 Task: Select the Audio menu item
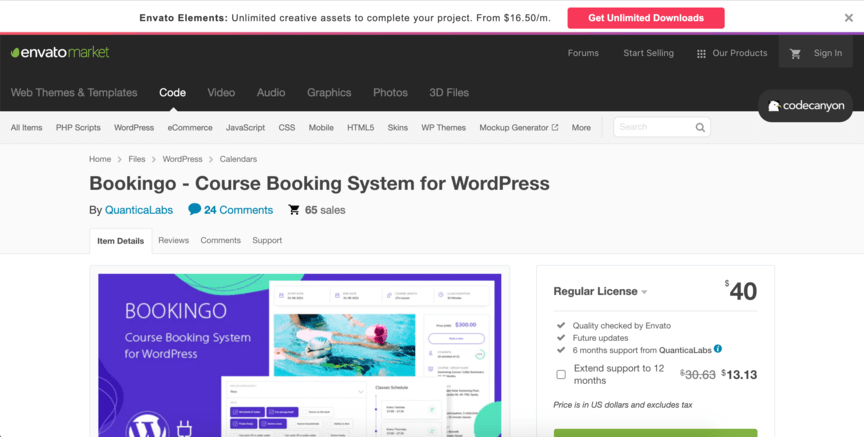[271, 93]
